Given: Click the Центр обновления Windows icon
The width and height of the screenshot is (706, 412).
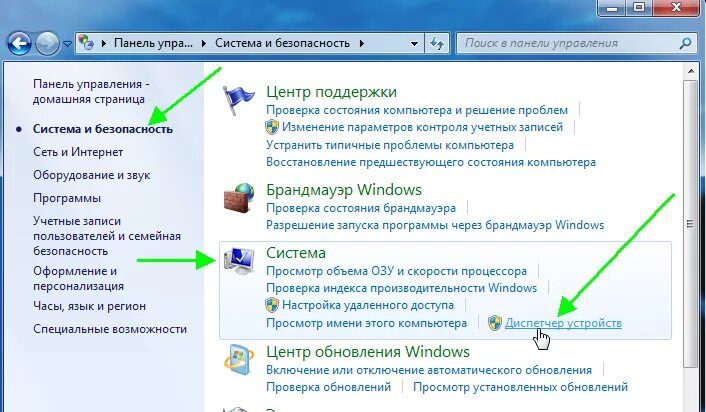Looking at the screenshot, I should point(239,360).
